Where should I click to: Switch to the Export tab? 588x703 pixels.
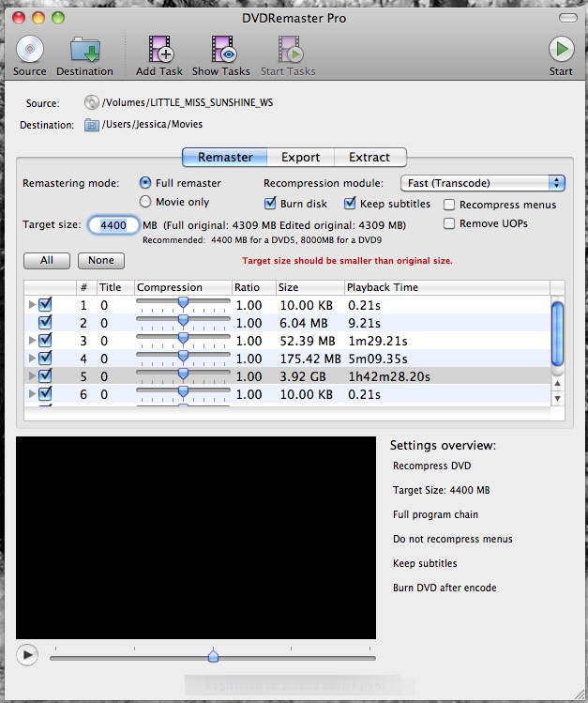(300, 158)
